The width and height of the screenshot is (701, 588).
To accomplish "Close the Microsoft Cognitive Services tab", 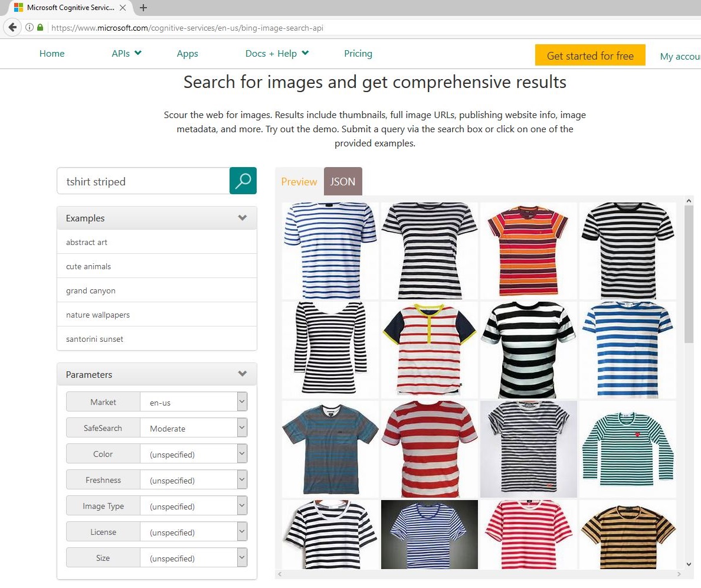I will (x=123, y=8).
